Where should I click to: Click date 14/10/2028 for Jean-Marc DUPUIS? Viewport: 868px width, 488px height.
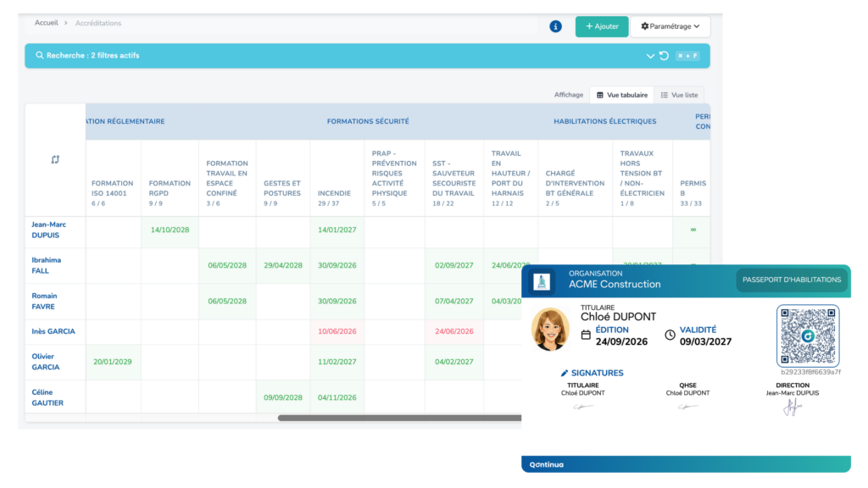coord(170,230)
